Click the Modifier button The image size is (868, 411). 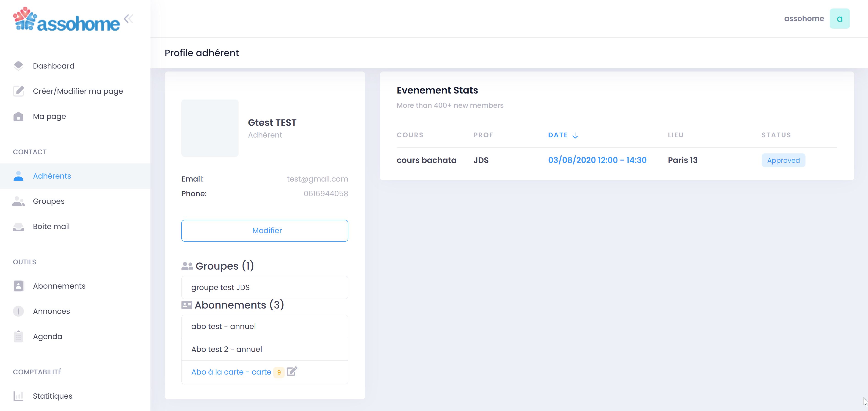click(x=265, y=231)
